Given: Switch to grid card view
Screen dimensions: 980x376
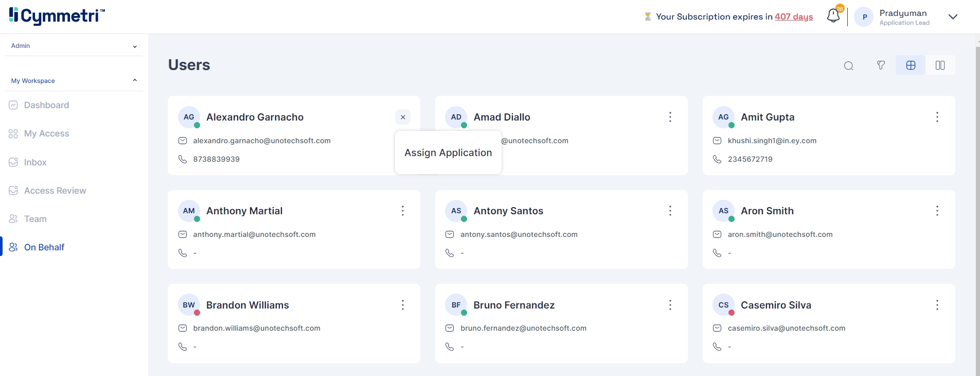Looking at the screenshot, I should (x=911, y=65).
